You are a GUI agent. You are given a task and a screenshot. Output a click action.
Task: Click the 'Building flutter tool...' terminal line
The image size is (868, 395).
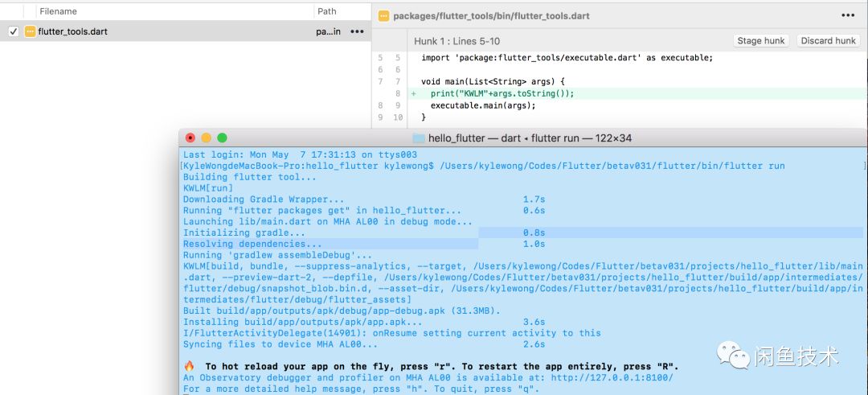(250, 177)
